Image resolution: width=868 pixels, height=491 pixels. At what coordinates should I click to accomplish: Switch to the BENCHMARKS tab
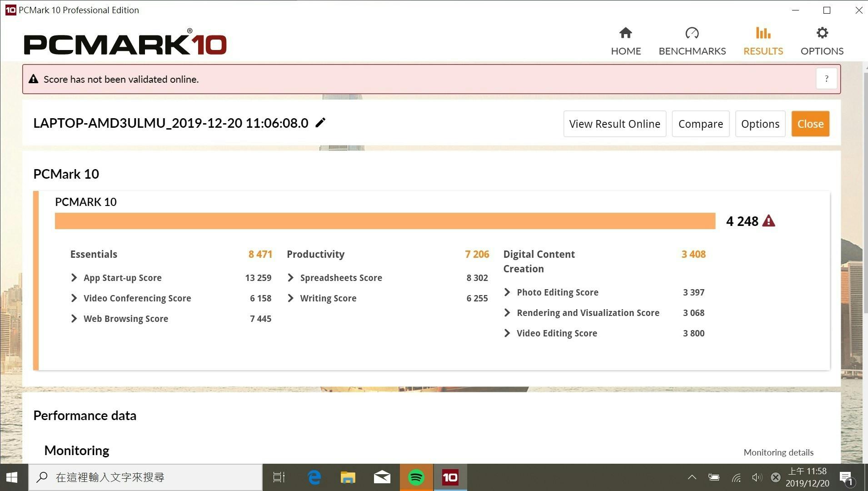pos(692,41)
